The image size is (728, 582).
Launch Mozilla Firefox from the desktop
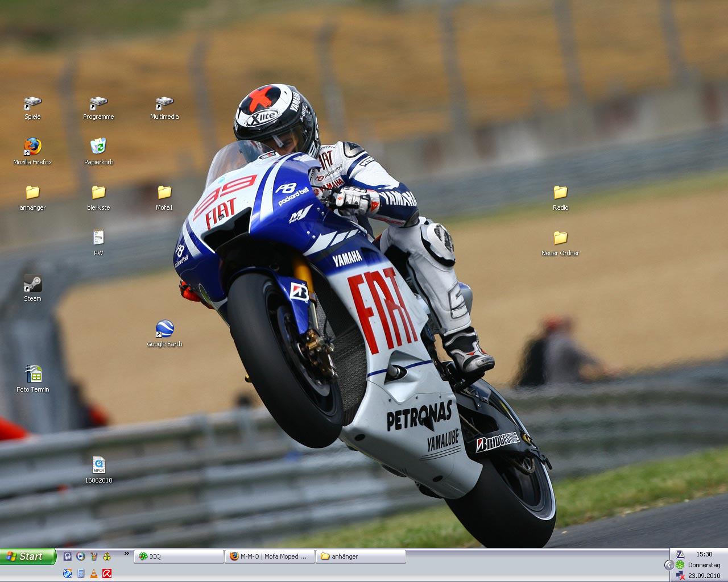(x=32, y=147)
